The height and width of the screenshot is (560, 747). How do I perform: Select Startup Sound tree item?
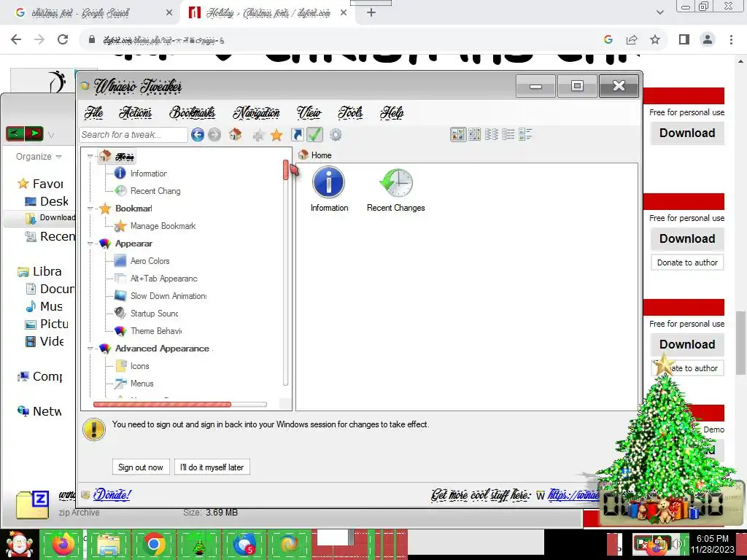[x=154, y=314]
